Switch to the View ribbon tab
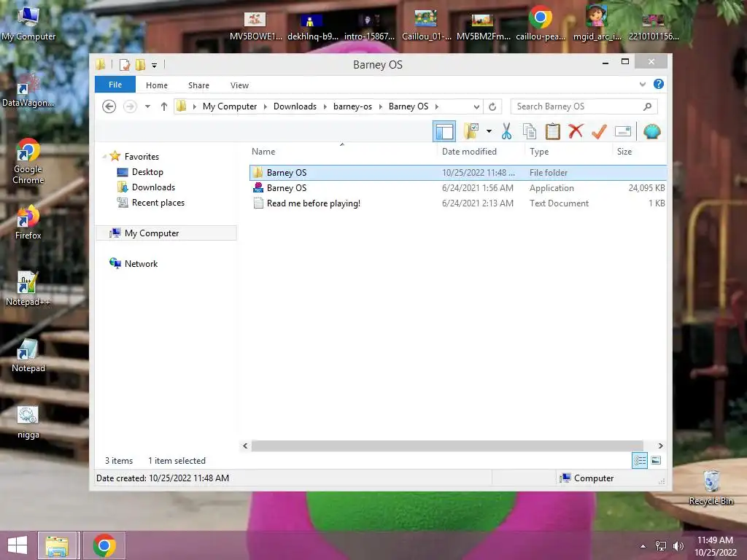The image size is (747, 560). click(239, 85)
